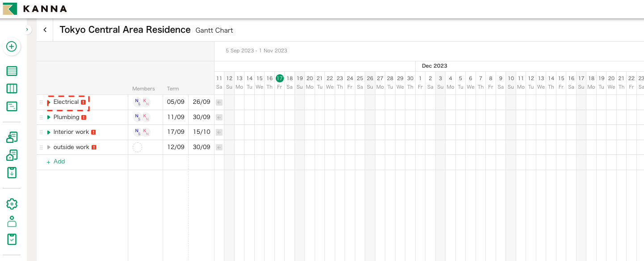This screenshot has height=261, width=644.
Task: Select the list view icon in sidebar
Action: (x=12, y=71)
